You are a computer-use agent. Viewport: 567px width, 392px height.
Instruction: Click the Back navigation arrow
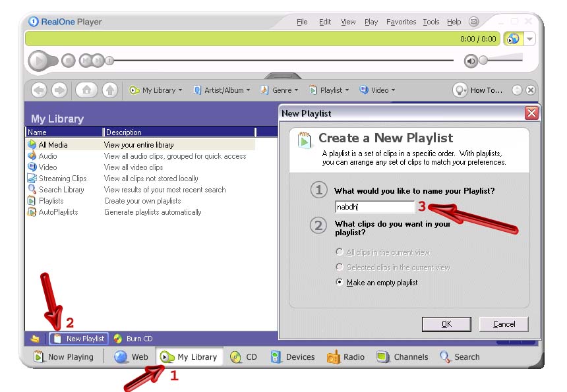pos(39,90)
